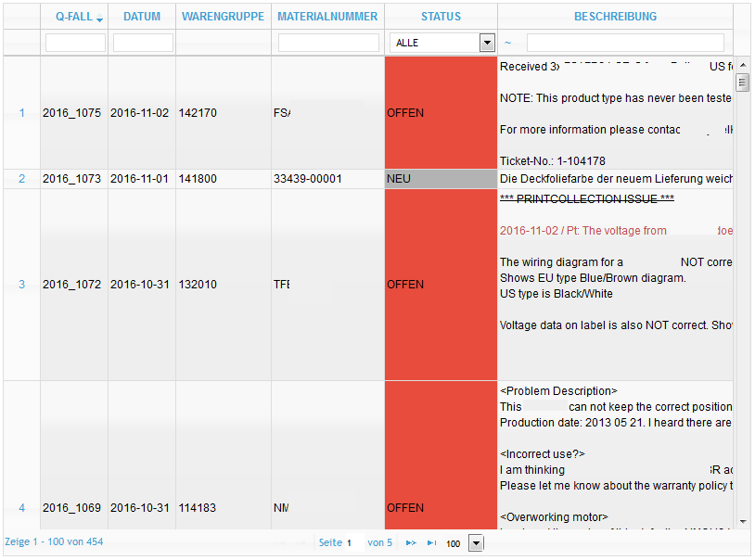
Task: Click Warengruppe value 132010
Action: (x=198, y=285)
